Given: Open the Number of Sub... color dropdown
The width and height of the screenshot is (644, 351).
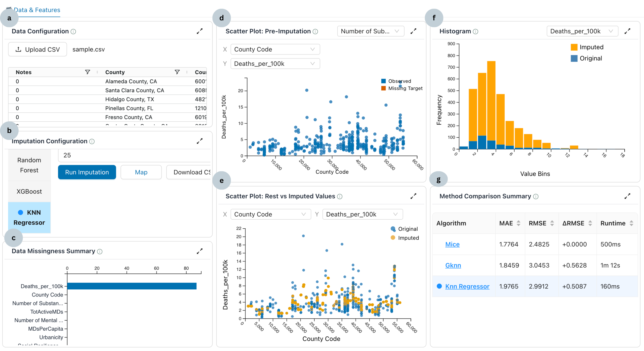Looking at the screenshot, I should 371,31.
